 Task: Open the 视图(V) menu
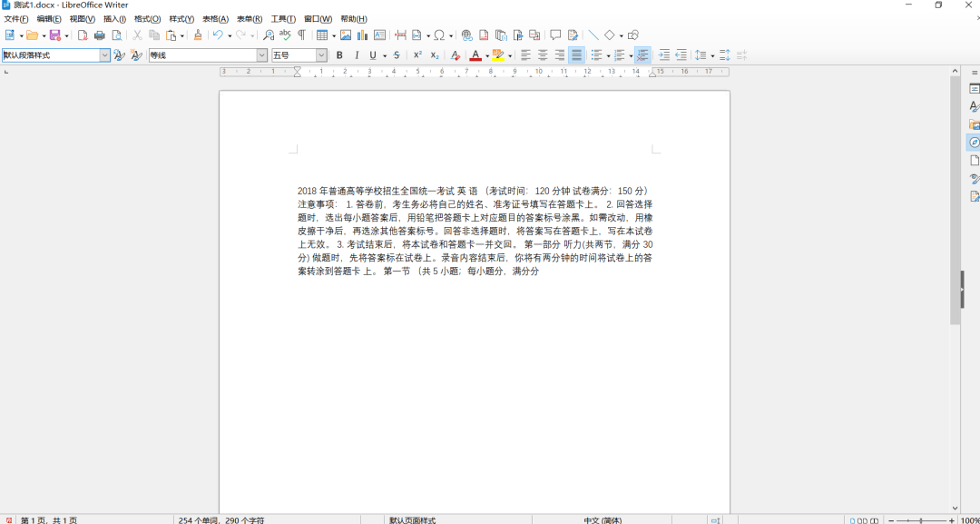(x=83, y=19)
